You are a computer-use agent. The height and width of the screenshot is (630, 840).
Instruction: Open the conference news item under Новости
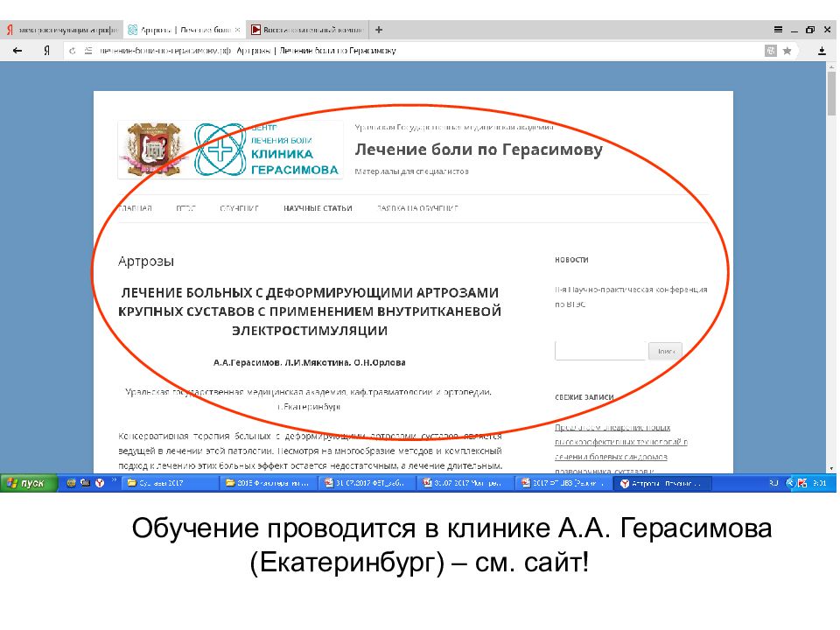pos(631,297)
